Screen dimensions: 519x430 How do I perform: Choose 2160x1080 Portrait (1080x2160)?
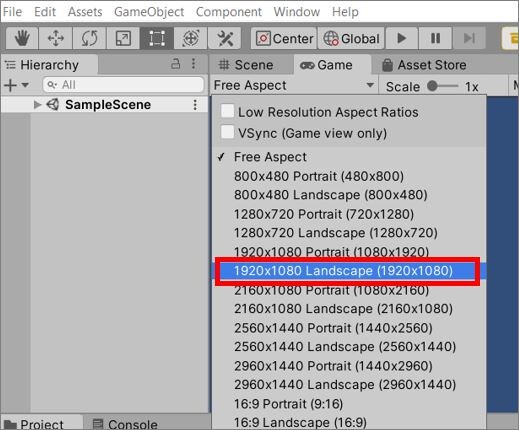(349, 290)
